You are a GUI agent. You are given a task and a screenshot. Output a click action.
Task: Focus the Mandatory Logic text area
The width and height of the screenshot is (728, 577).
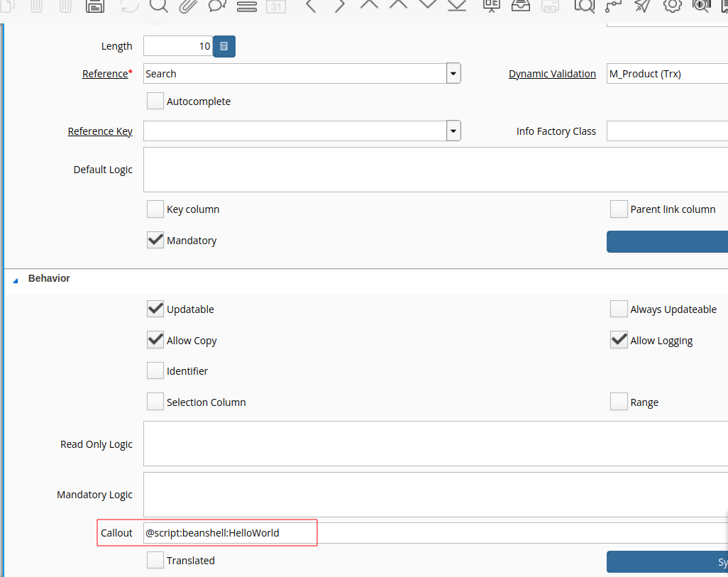click(x=436, y=494)
